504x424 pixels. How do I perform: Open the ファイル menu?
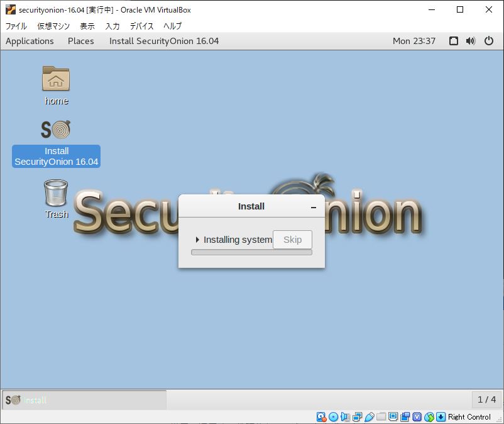tap(16, 26)
